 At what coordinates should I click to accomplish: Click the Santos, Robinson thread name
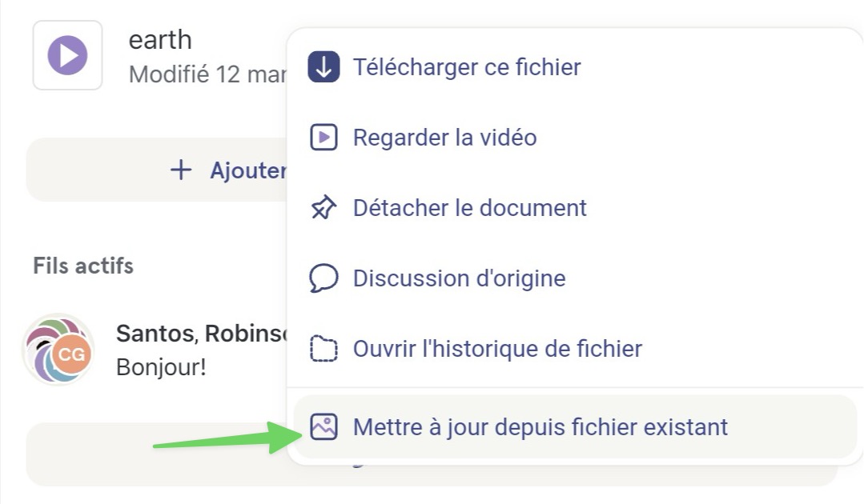click(x=202, y=334)
